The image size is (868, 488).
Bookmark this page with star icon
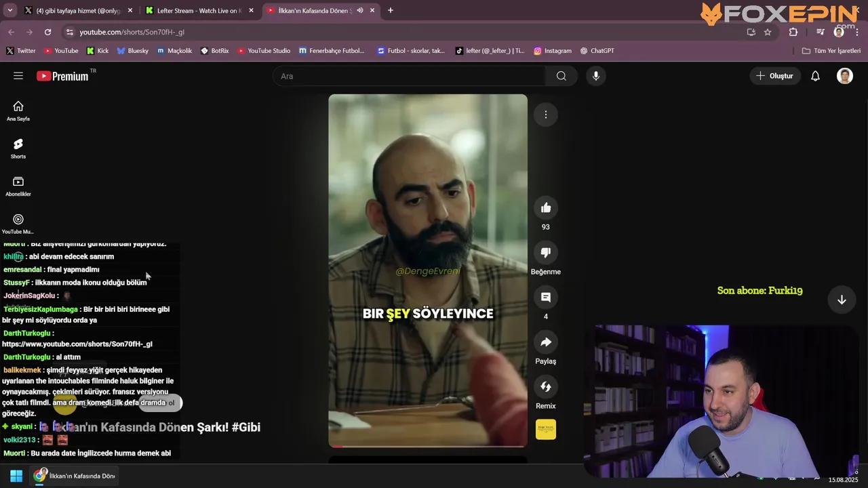[768, 32]
